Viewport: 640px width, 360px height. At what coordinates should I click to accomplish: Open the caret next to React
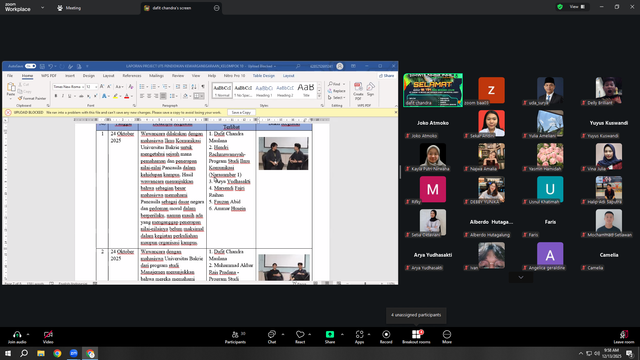click(310, 334)
